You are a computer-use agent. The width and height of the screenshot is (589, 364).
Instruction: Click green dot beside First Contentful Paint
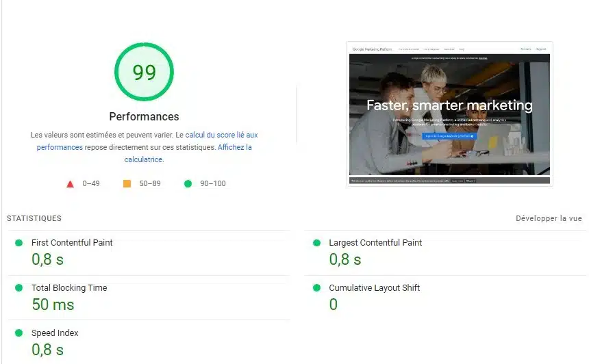click(x=18, y=243)
